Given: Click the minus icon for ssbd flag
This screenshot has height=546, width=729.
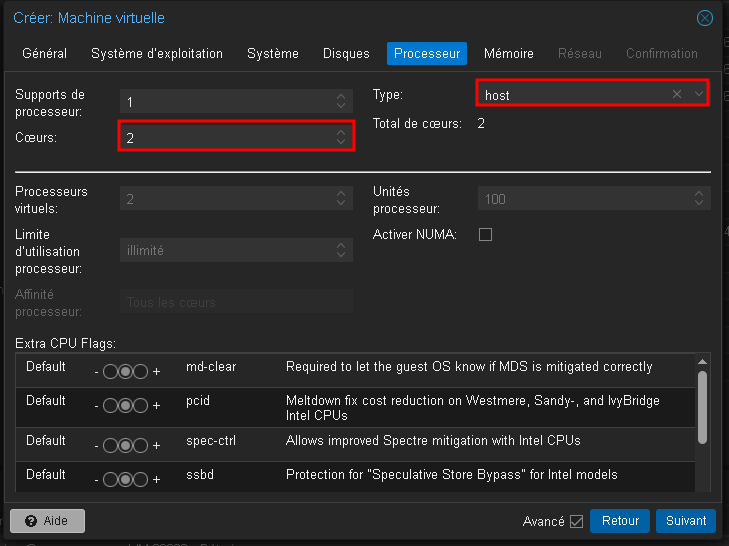Looking at the screenshot, I should (x=97, y=479).
